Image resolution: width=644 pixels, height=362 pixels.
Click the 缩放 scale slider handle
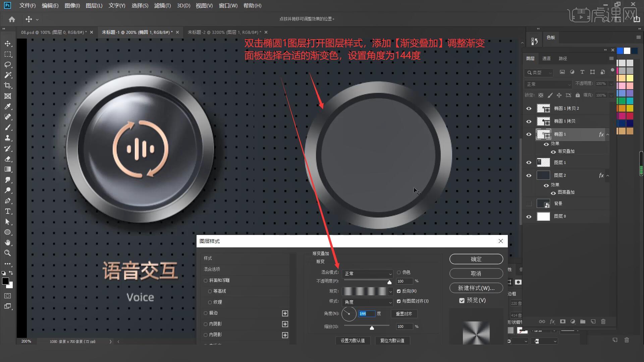tap(372, 328)
